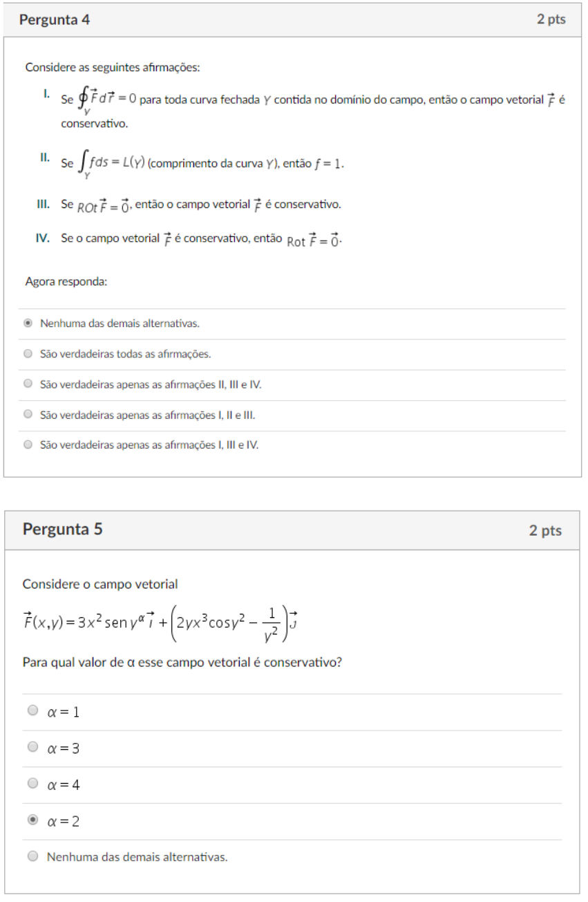588x902 pixels.
Task: Choose α = 1 in Pergunta 5
Action: tap(32, 711)
